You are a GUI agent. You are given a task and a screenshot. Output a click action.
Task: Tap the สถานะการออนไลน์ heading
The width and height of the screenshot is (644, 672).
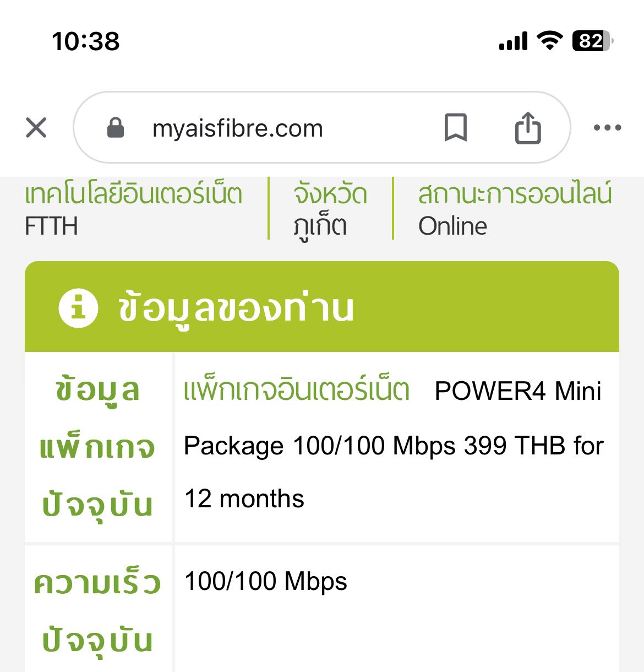[x=515, y=194]
